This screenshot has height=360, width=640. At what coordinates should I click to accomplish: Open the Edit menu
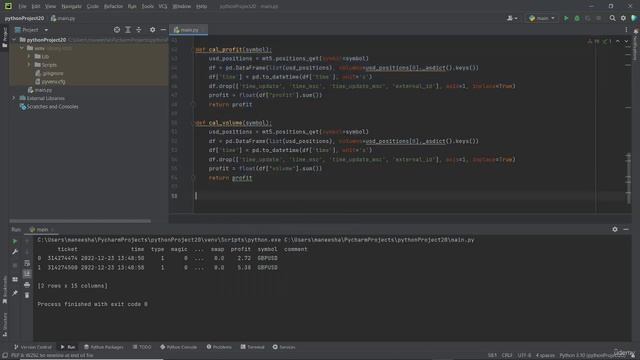(36, 6)
